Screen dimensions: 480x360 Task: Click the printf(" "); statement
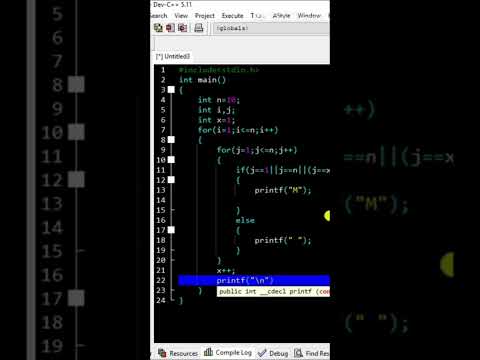pyautogui.click(x=283, y=240)
